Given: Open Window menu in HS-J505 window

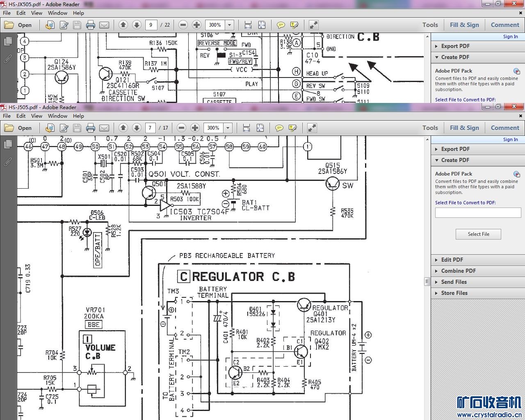Looking at the screenshot, I should coord(57,116).
